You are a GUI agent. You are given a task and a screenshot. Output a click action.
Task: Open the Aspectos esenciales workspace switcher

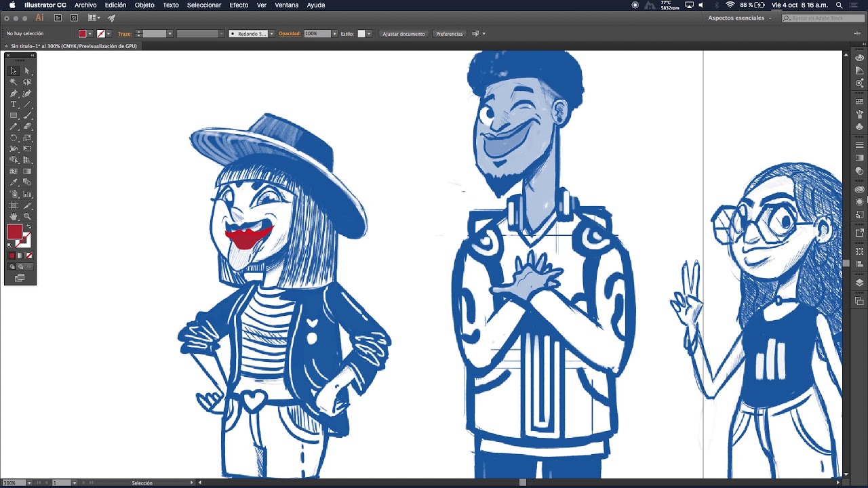pos(740,18)
